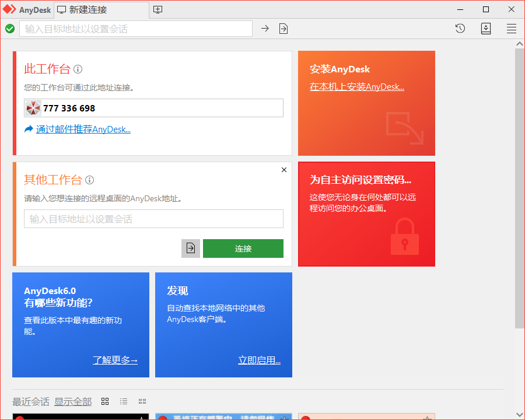Click 显示全部 to show all sessions

click(x=73, y=401)
